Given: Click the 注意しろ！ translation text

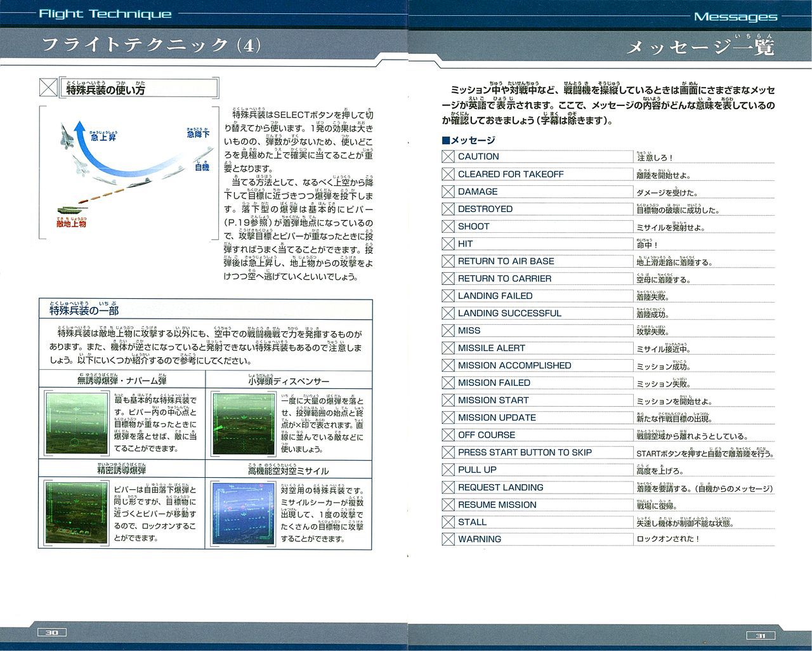Looking at the screenshot, I should pos(655,157).
